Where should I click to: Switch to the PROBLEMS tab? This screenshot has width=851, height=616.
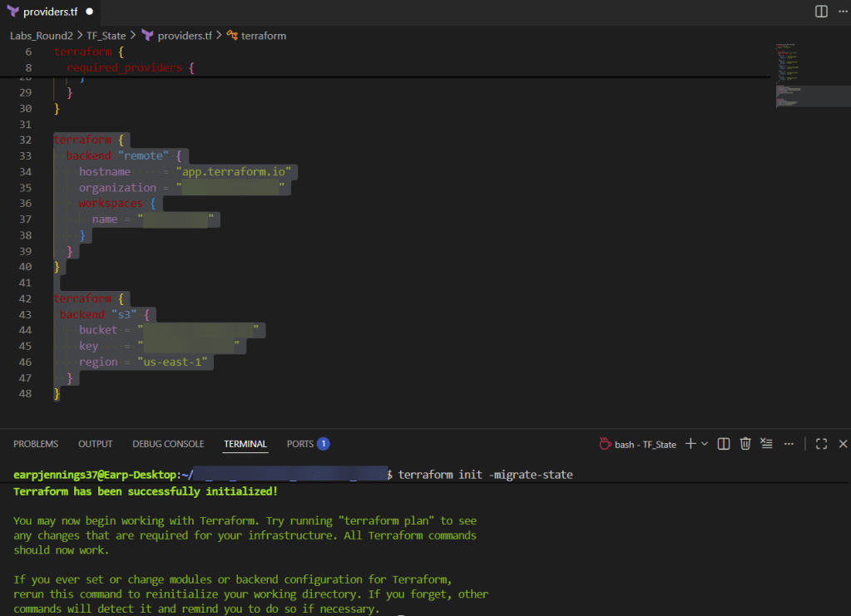point(36,444)
